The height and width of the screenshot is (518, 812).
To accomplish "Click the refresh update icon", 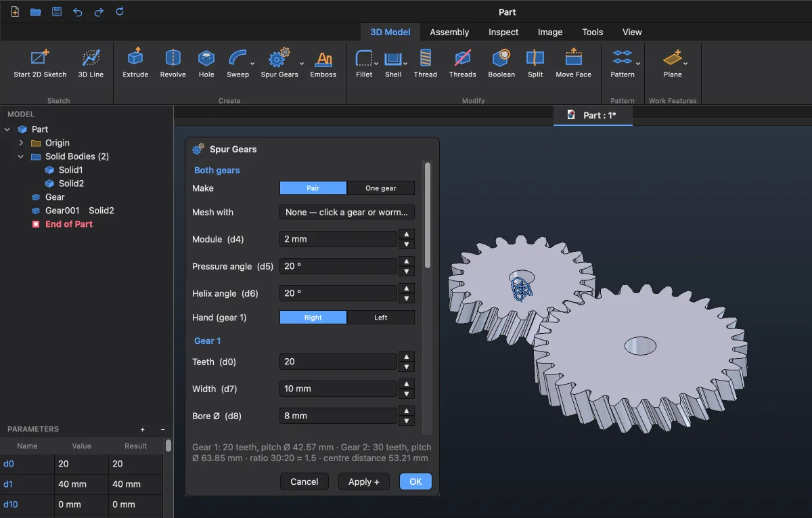I will [x=120, y=12].
